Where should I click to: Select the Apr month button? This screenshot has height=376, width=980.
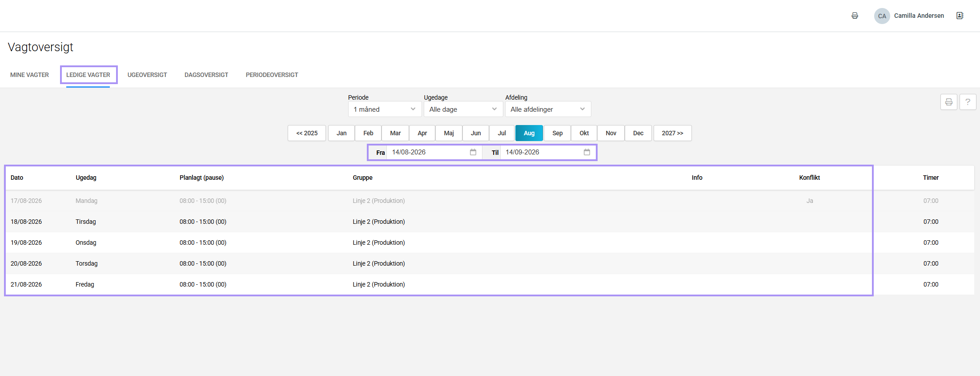(422, 133)
